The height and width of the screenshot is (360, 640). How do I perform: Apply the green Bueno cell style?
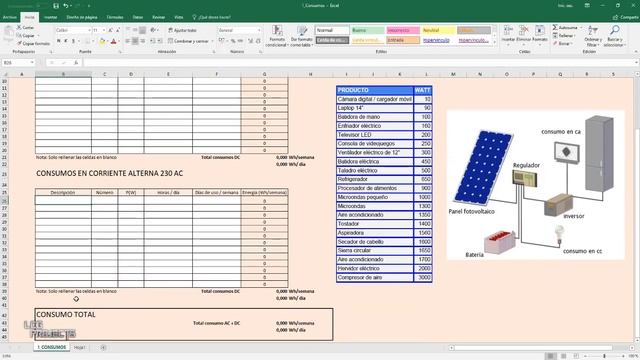[367, 30]
